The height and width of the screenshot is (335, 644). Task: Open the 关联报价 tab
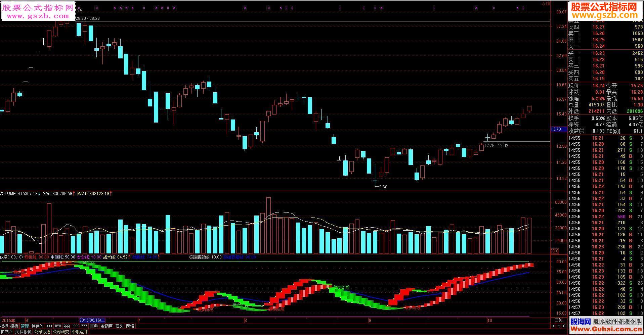pos(23,332)
